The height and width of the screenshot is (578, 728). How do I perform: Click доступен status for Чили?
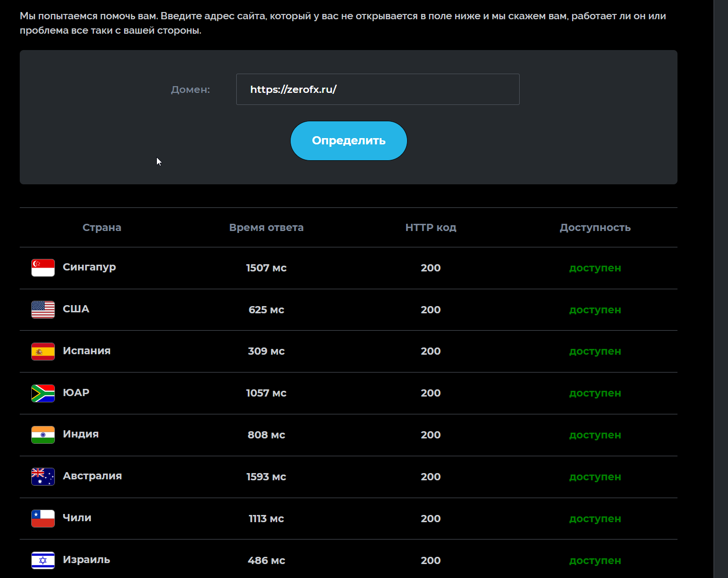click(595, 519)
